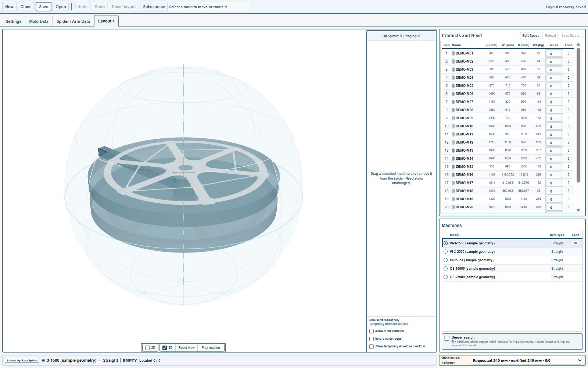Screen dimensions: 588x368
Task: Click the mold chip icon for DEMO-M03
Action: coord(453,70)
